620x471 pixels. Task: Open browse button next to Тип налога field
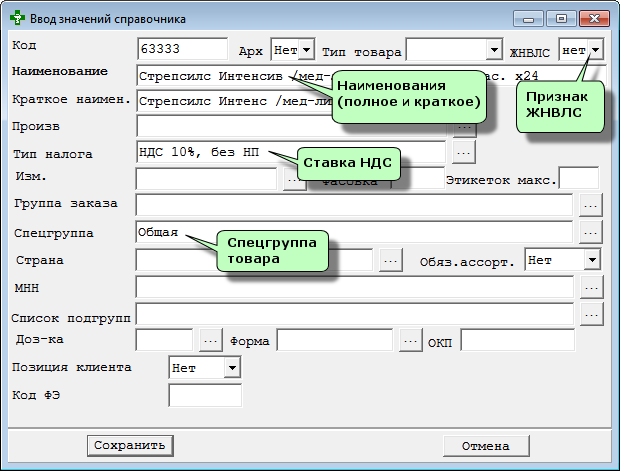pos(463,152)
